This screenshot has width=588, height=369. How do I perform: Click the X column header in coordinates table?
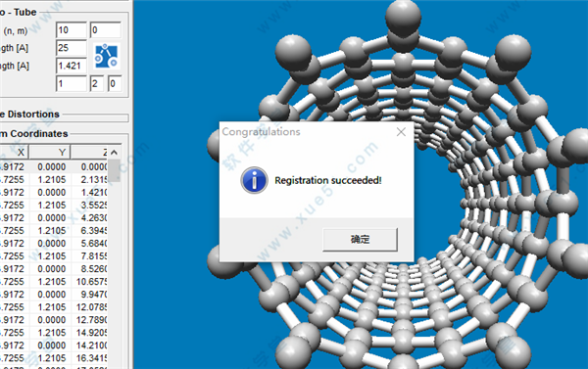[14, 152]
